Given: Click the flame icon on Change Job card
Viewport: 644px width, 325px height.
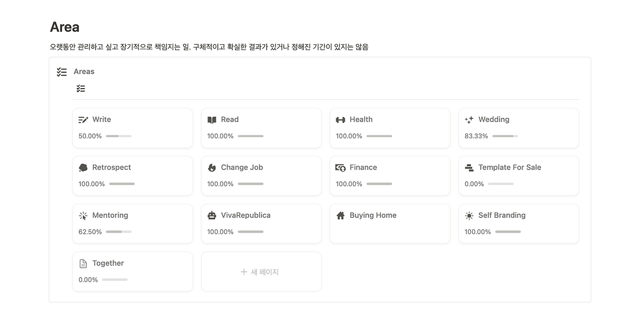Looking at the screenshot, I should click(x=212, y=168).
